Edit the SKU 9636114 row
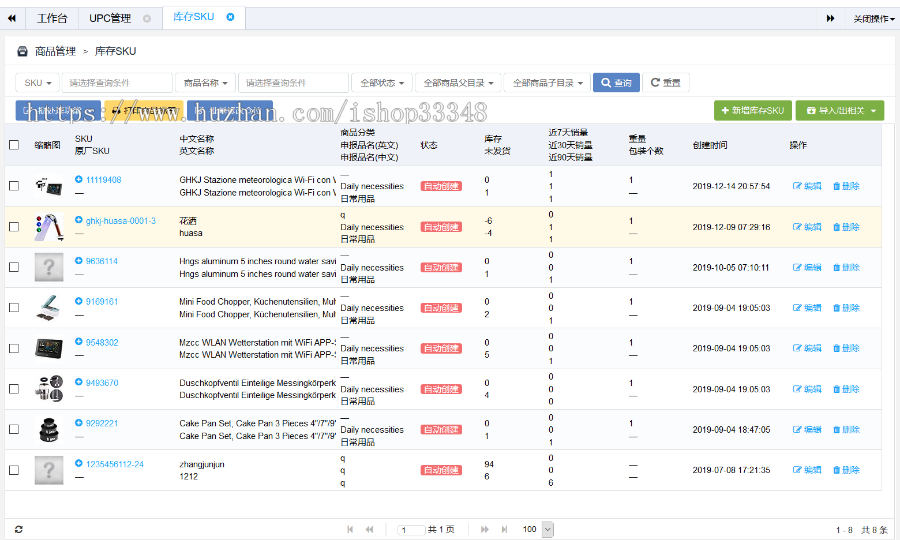Viewport: 900px width, 540px height. (807, 267)
